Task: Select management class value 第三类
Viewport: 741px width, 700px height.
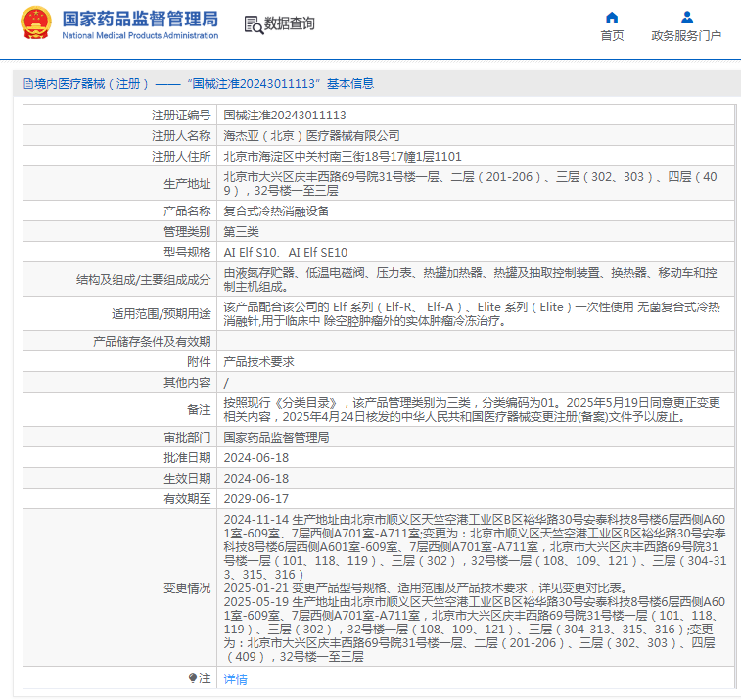Action: coord(242,232)
